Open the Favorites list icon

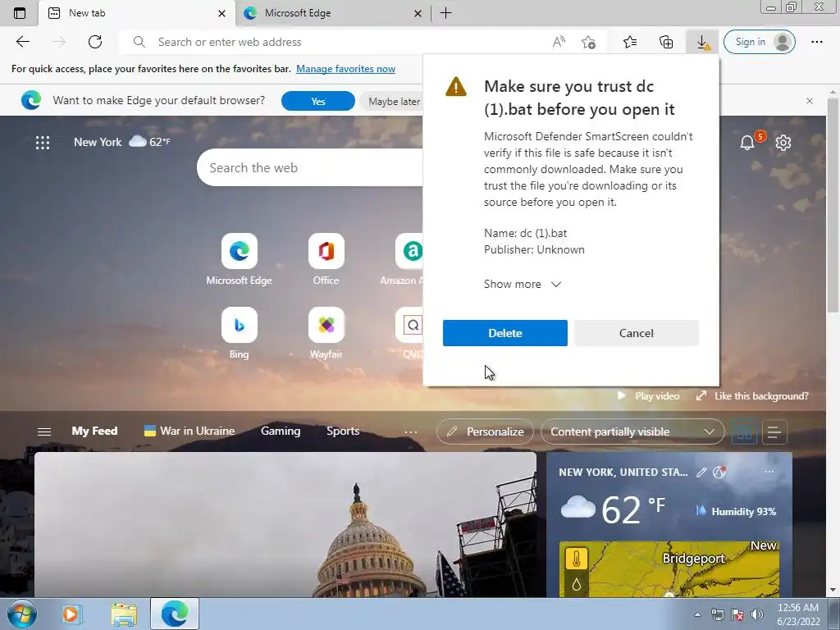click(630, 42)
